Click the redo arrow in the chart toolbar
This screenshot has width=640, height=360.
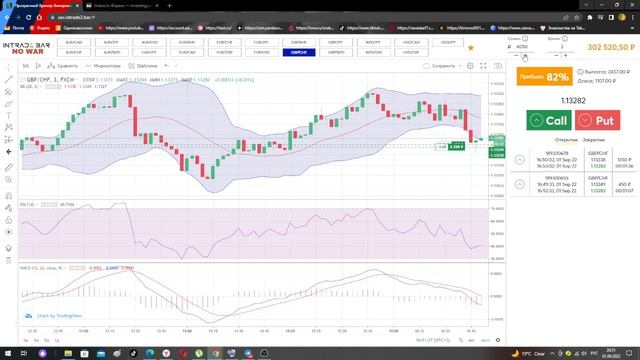[x=176, y=66]
